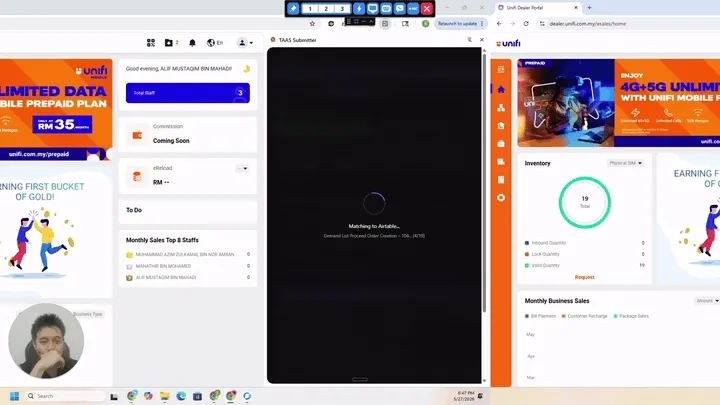Select staff MUHAMMAD AZIM ZULKAMAL BIN NOR AMRAN
The width and height of the screenshot is (720, 405).
185,254
